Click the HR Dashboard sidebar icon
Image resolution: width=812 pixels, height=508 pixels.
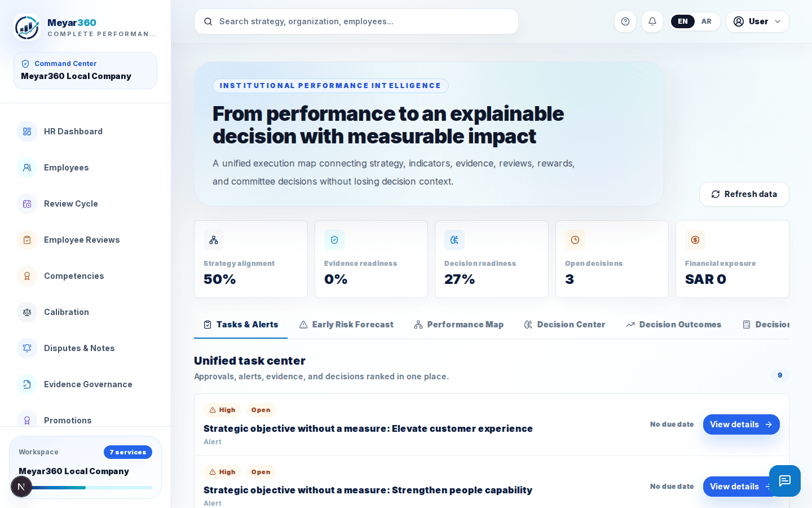[x=27, y=132]
